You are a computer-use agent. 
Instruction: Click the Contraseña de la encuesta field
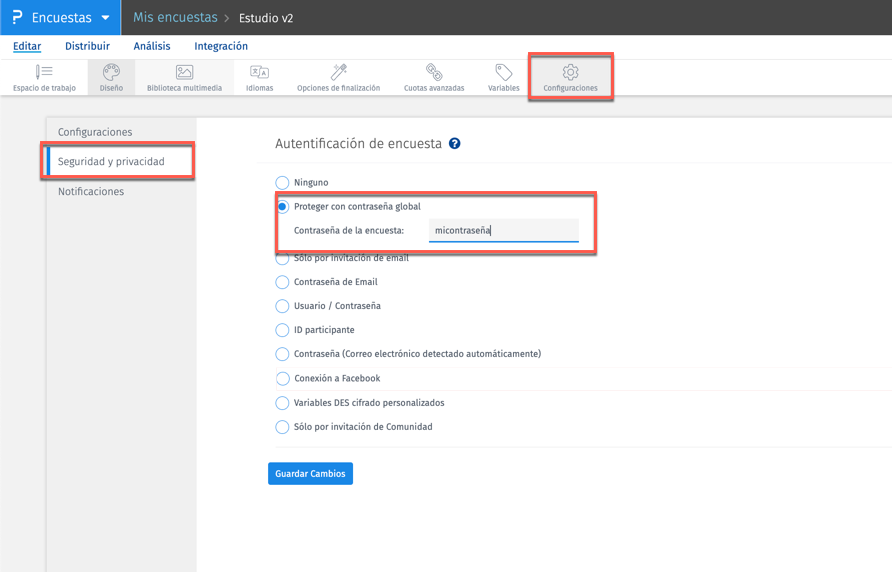(x=503, y=231)
